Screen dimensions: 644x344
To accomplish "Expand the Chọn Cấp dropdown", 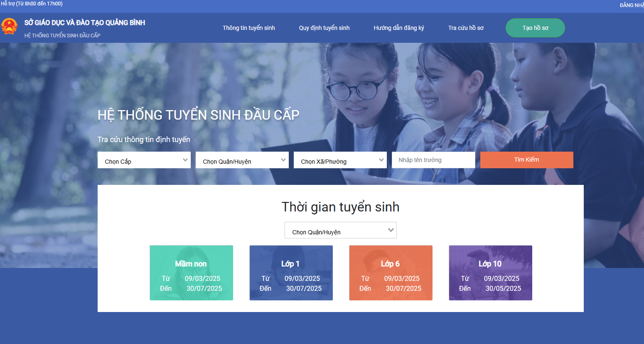I will (x=144, y=160).
